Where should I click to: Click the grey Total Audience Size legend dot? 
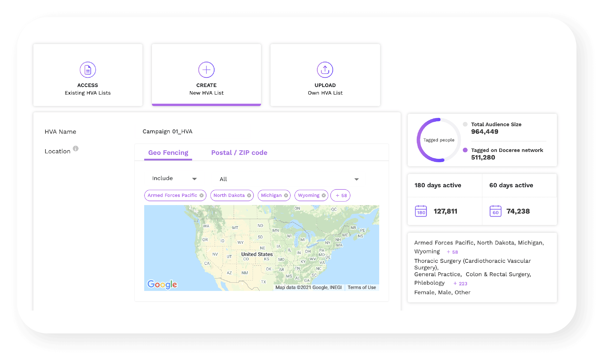(x=465, y=124)
